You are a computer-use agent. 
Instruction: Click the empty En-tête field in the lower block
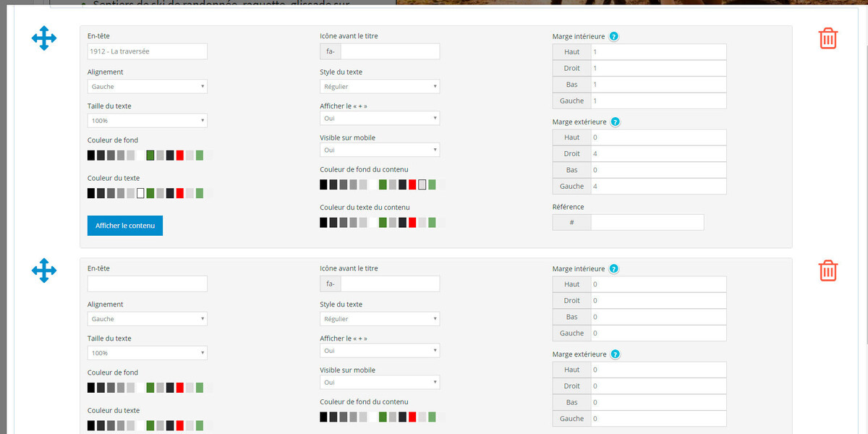[148, 284]
